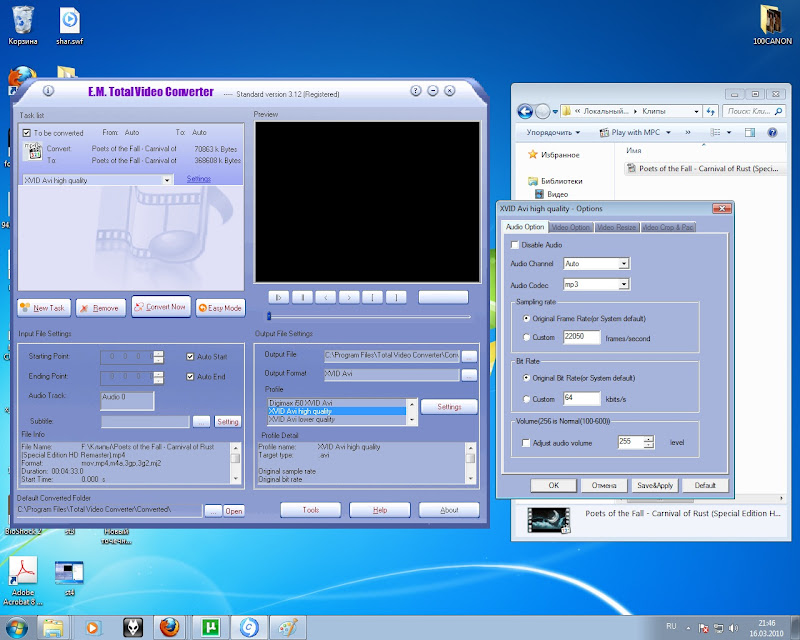
Task: Open the Video Resize tab
Action: point(617,228)
